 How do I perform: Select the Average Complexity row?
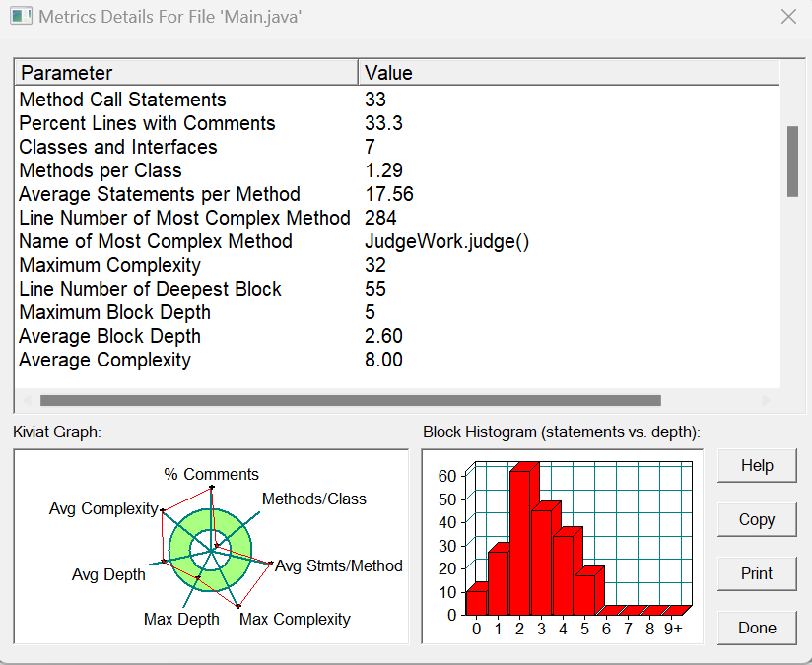point(397,360)
